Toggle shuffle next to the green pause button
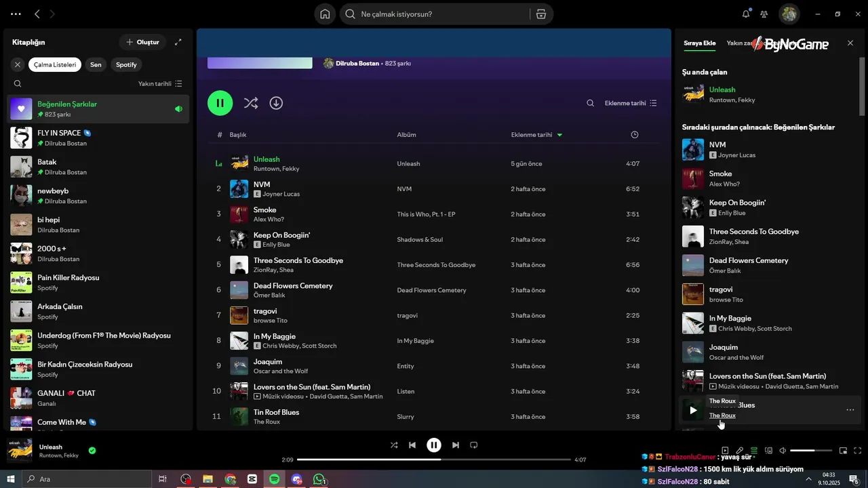Image resolution: width=868 pixels, height=488 pixels. pos(251,103)
